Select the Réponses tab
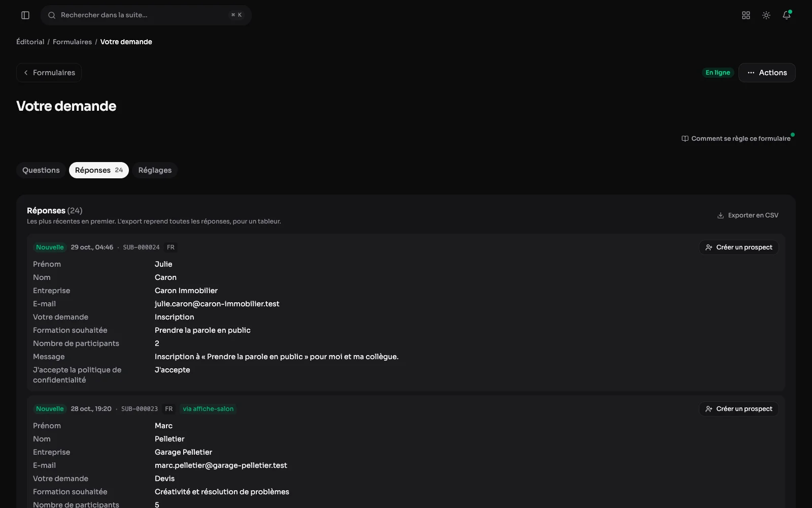This screenshot has width=812, height=508. point(99,170)
